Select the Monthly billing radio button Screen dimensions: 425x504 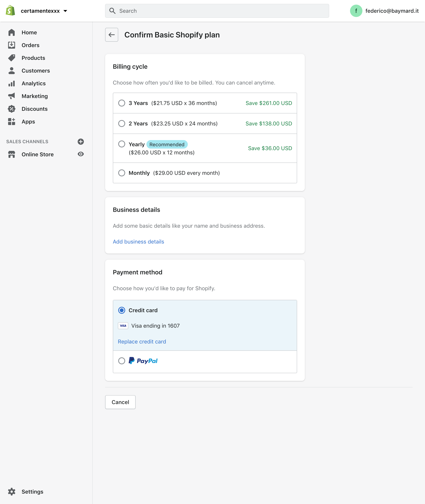[x=122, y=173]
